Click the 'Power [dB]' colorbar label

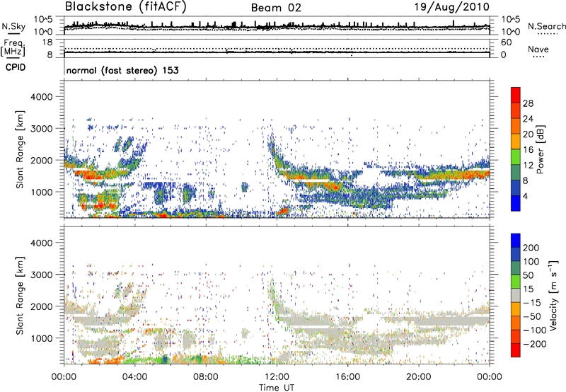point(540,149)
